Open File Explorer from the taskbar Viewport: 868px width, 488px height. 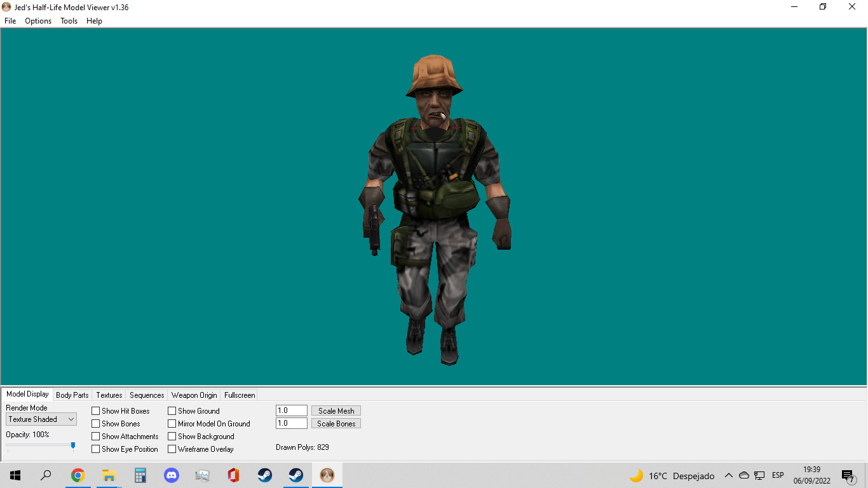[109, 475]
